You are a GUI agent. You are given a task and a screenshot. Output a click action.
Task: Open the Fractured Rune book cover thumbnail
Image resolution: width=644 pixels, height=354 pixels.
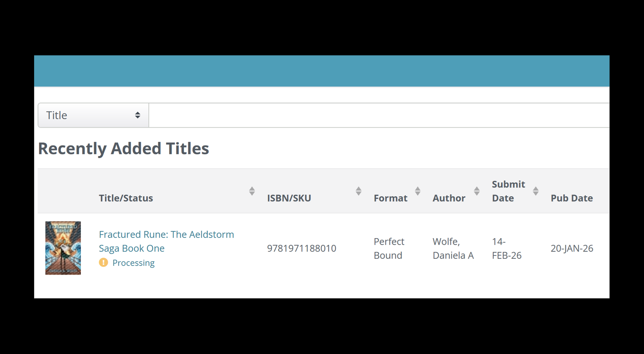[x=63, y=248]
